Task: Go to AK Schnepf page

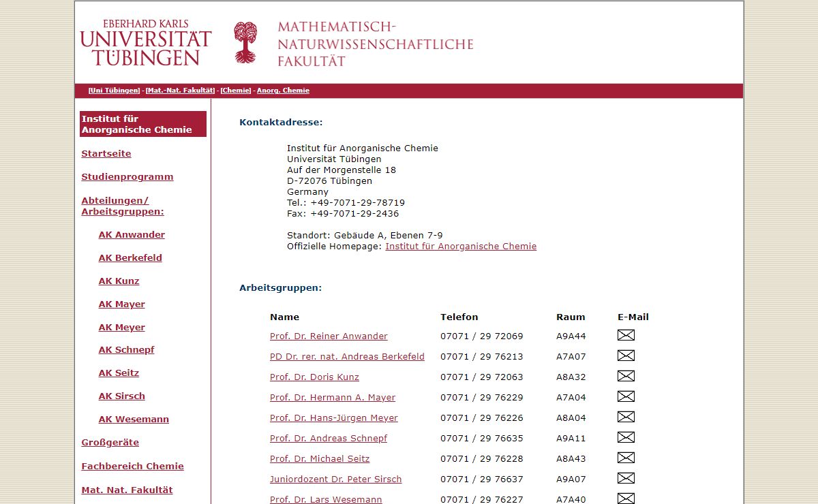Action: (x=127, y=350)
